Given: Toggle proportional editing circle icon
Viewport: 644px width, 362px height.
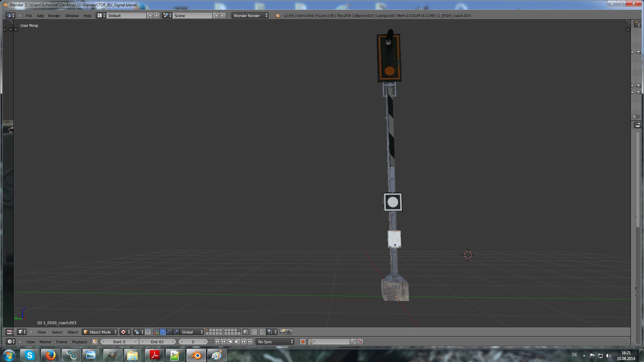Looking at the screenshot, I should click(x=254, y=332).
